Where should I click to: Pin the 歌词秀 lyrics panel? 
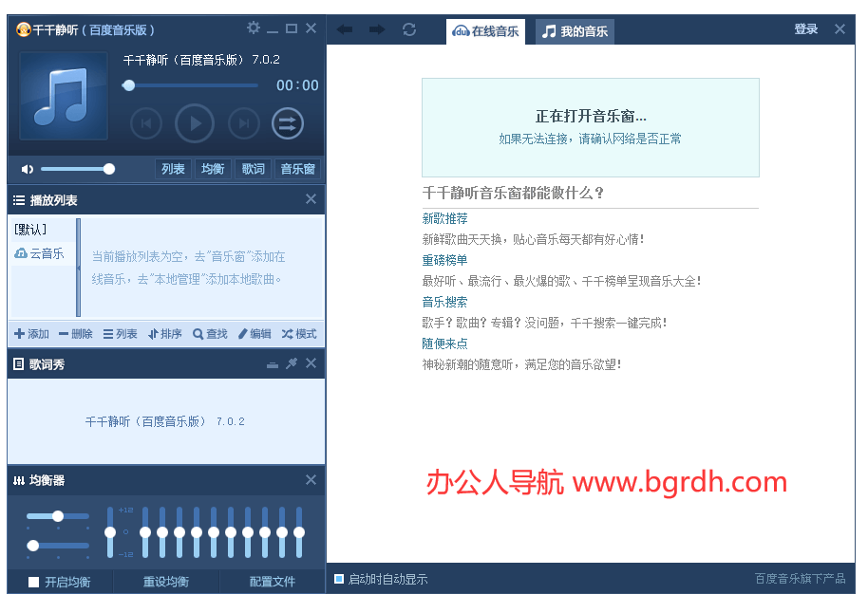(x=292, y=363)
